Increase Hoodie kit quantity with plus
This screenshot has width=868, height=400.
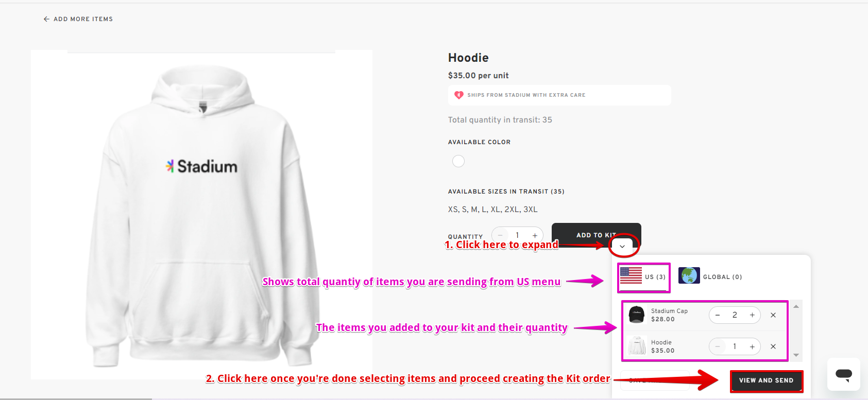click(752, 346)
